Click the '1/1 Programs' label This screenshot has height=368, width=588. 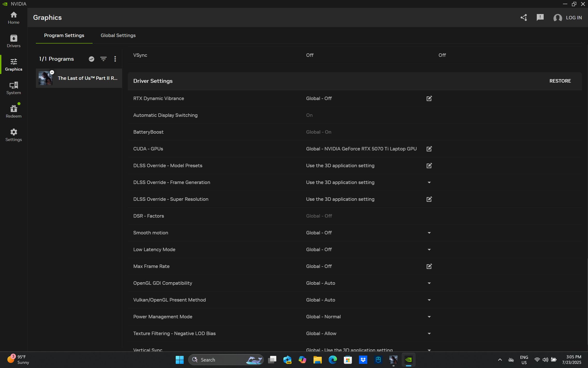tap(56, 59)
